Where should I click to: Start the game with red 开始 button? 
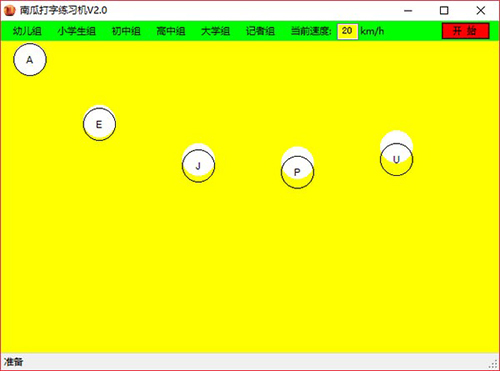coord(465,31)
